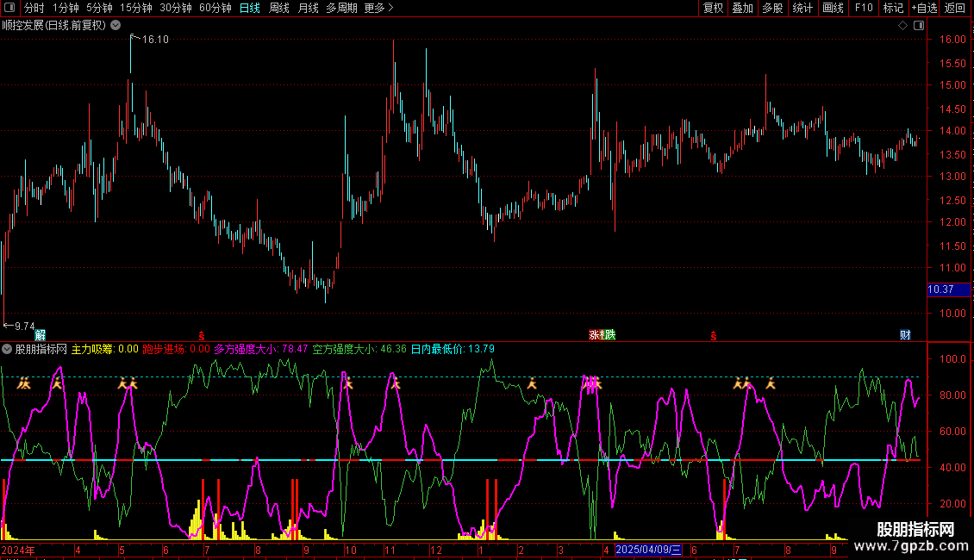Click the blue 解 event marker icon
This screenshot has height=560, width=974.
[40, 335]
